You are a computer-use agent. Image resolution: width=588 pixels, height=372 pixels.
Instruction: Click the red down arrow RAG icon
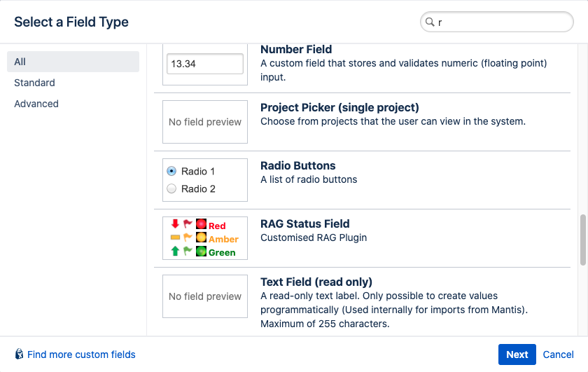[x=175, y=224]
